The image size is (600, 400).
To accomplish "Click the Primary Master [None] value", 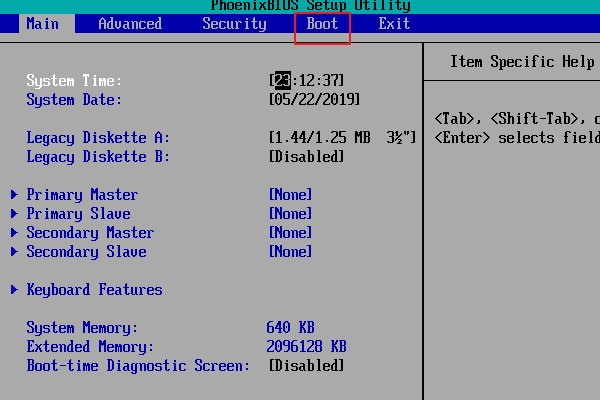I will click(290, 194).
